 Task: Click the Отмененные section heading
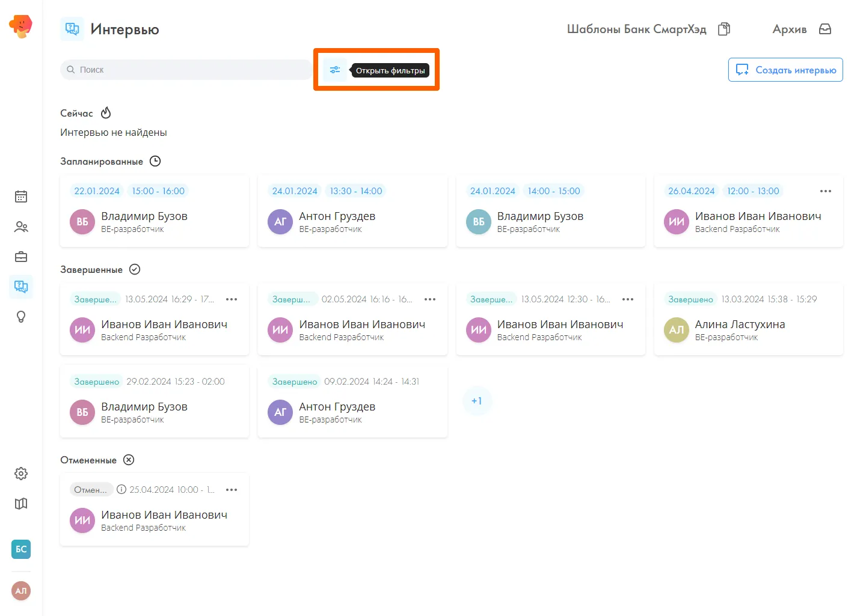click(x=88, y=460)
